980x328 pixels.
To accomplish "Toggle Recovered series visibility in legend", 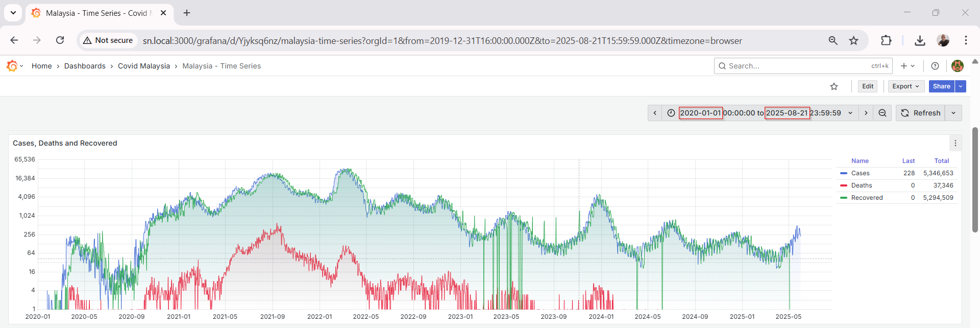I will click(867, 198).
